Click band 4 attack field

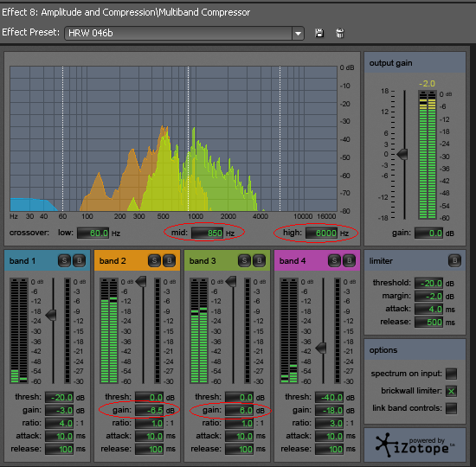tap(330, 436)
